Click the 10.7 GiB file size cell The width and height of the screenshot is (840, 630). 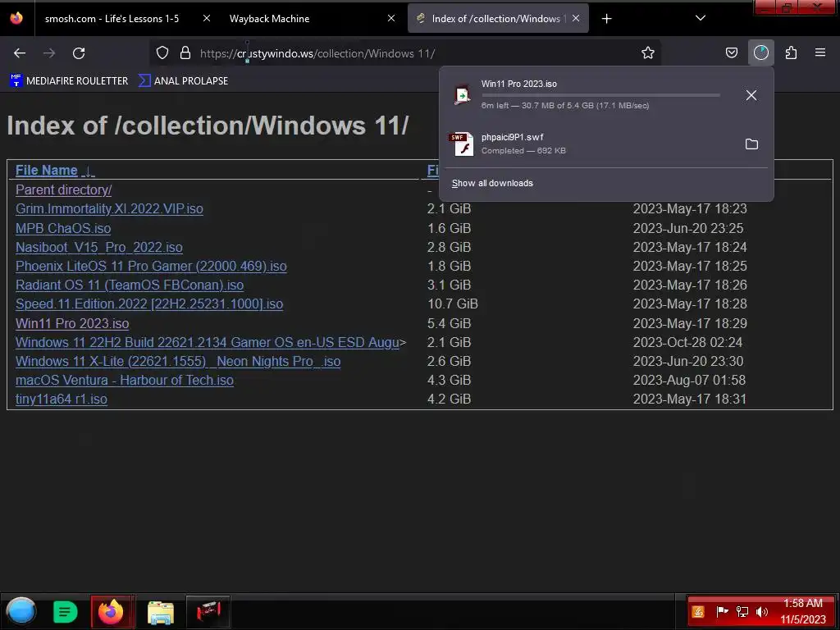pyautogui.click(x=453, y=304)
